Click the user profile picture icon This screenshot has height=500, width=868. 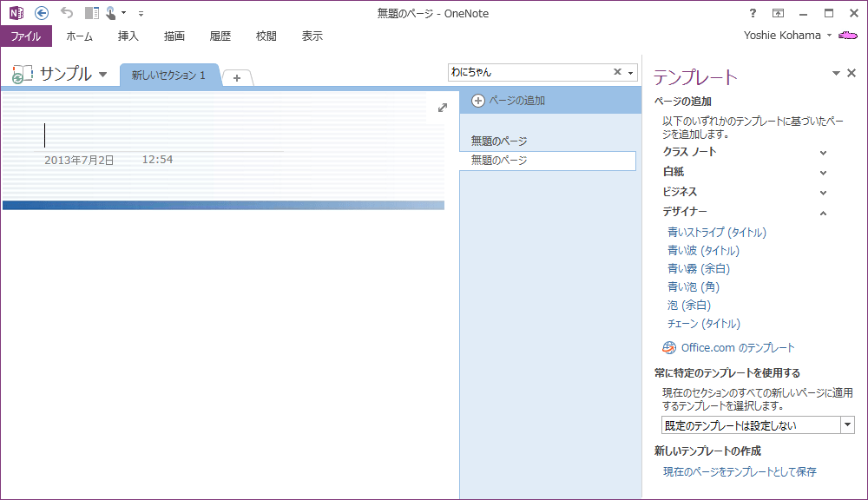click(x=847, y=36)
